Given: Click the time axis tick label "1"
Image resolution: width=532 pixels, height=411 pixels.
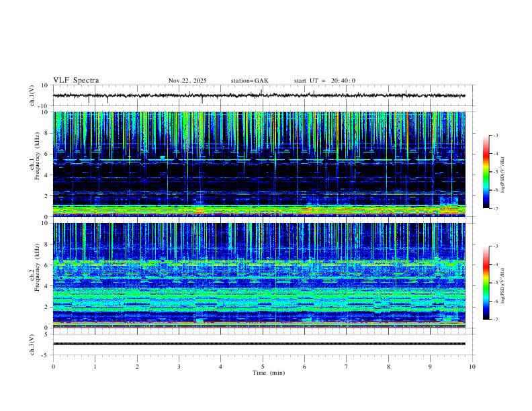Looking at the screenshot, I should pyautogui.click(x=95, y=367).
